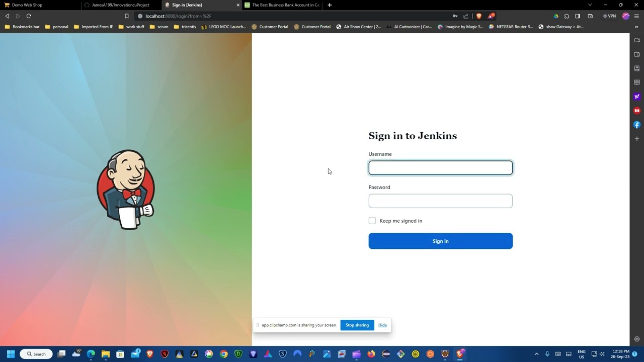This screenshot has height=362, width=644.
Task: Bookmark this page with the bookmark icon
Action: [x=126, y=16]
